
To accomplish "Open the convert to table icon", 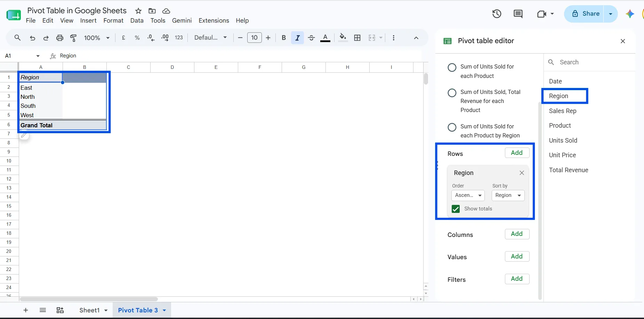I will pyautogui.click(x=60, y=310).
